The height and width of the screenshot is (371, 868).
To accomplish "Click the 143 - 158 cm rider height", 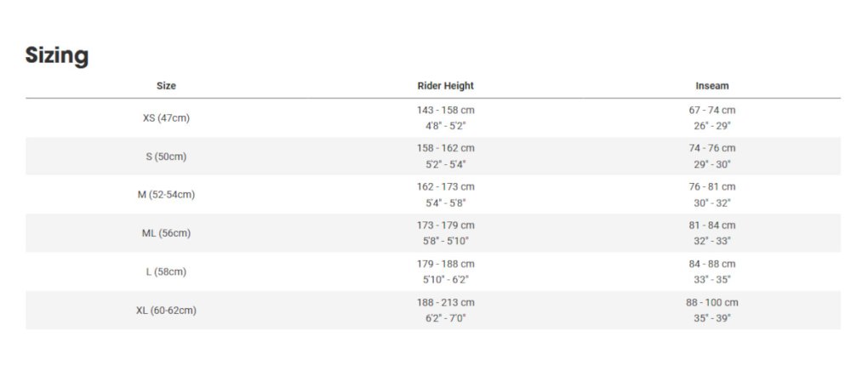I will coord(445,111).
